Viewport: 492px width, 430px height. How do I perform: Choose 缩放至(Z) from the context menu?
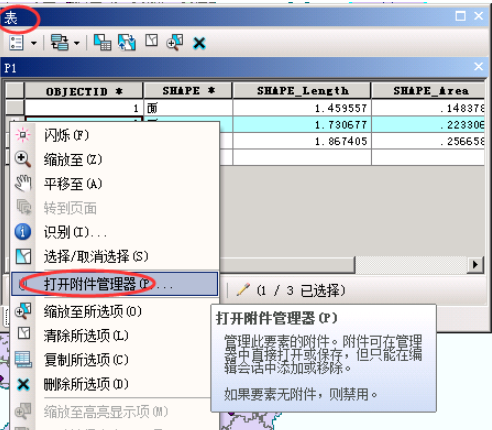[x=115, y=159]
